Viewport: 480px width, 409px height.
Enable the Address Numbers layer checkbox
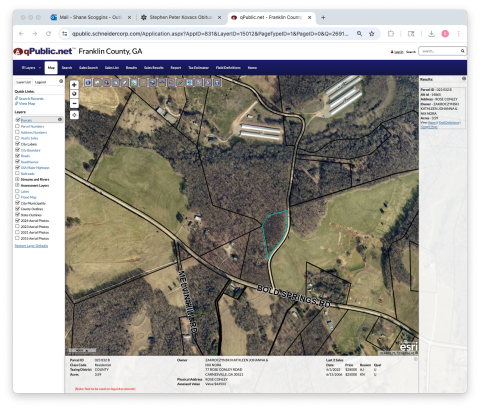click(17, 132)
